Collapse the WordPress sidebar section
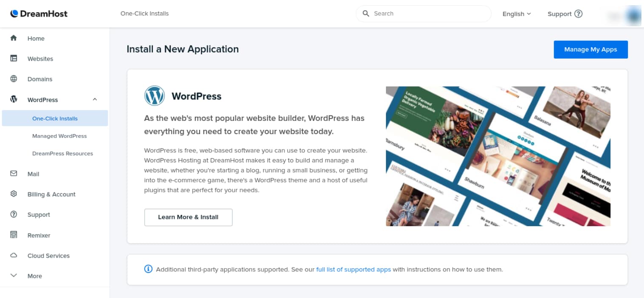The image size is (644, 298). [95, 99]
